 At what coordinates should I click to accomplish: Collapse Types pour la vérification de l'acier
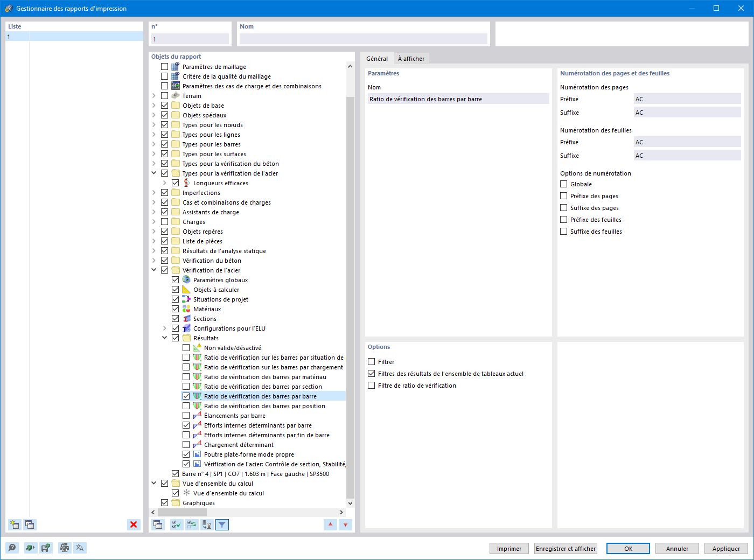154,173
